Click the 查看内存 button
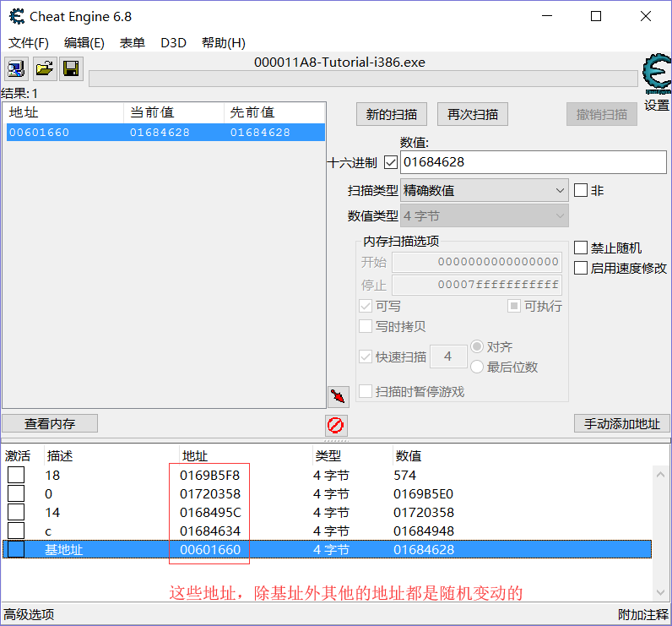 pos(50,423)
